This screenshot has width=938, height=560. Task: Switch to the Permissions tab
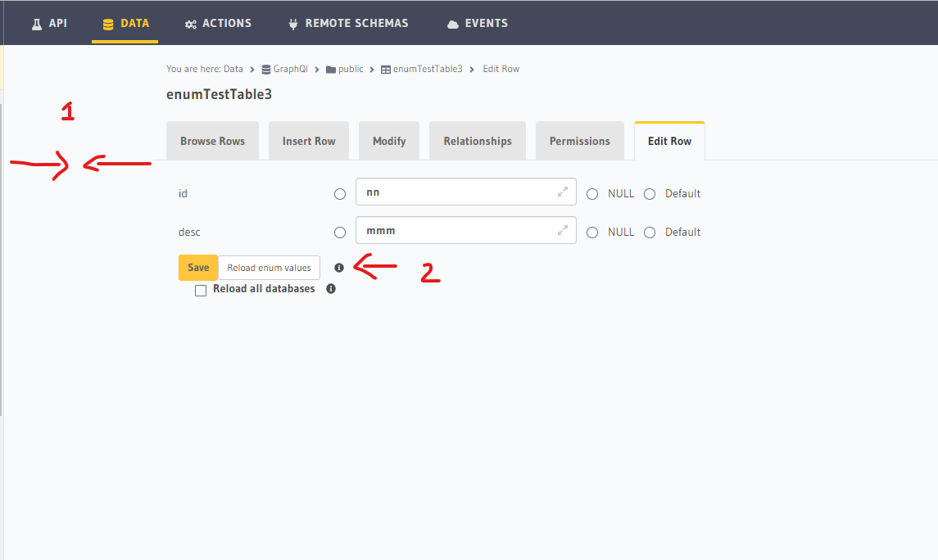580,141
